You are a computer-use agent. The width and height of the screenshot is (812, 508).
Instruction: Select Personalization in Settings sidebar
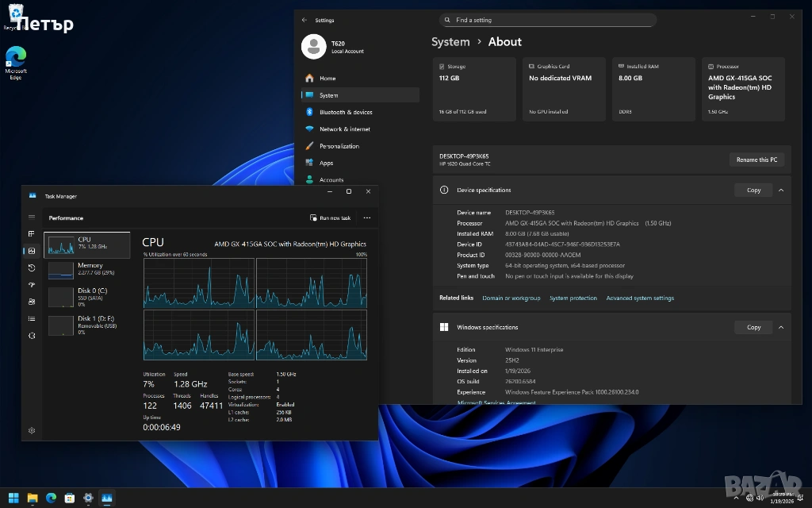pos(339,146)
